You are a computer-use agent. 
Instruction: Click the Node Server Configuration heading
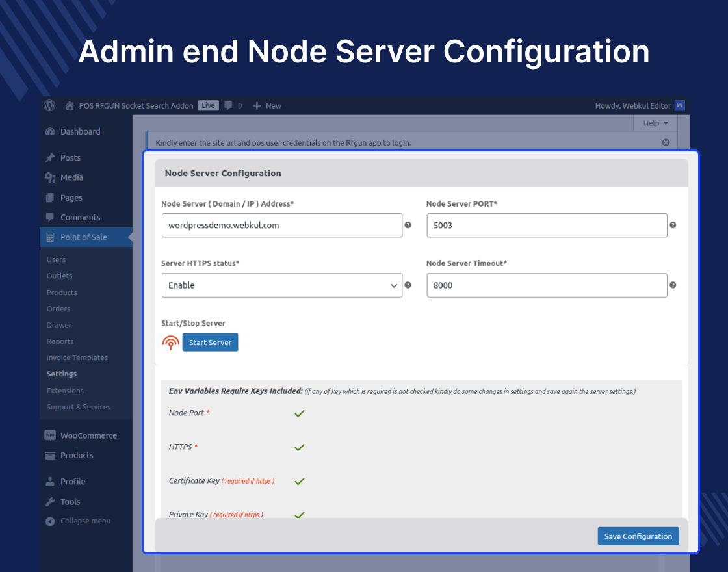click(x=223, y=173)
